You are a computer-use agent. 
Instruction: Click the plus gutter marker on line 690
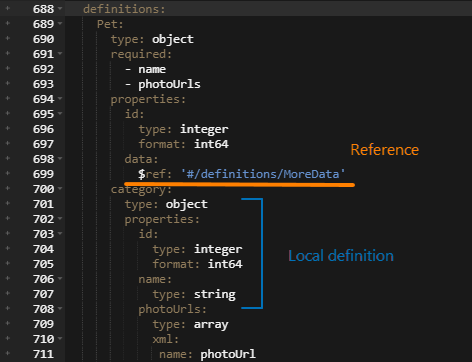pos(8,38)
